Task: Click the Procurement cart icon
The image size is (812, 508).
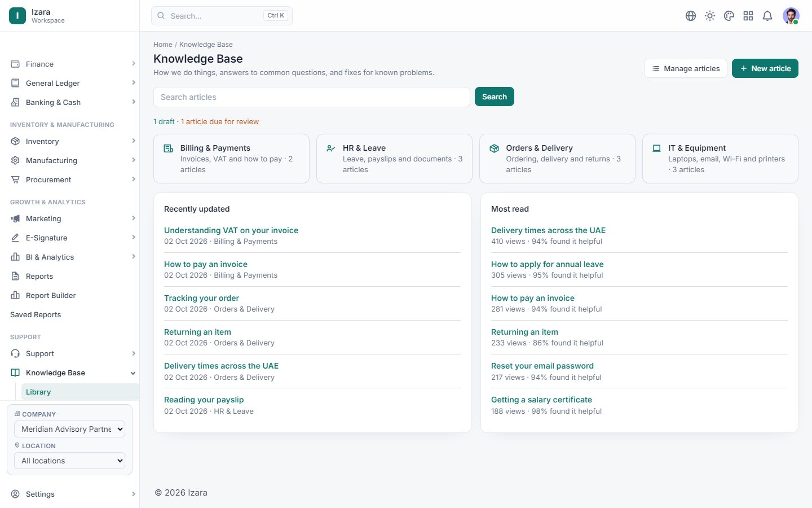Action: click(15, 179)
